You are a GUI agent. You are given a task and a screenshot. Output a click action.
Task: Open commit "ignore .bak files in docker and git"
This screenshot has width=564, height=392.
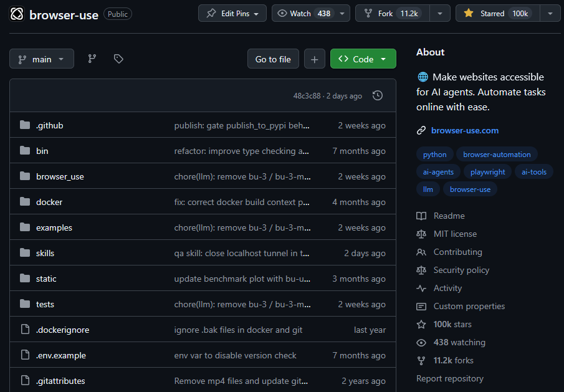tap(238, 330)
